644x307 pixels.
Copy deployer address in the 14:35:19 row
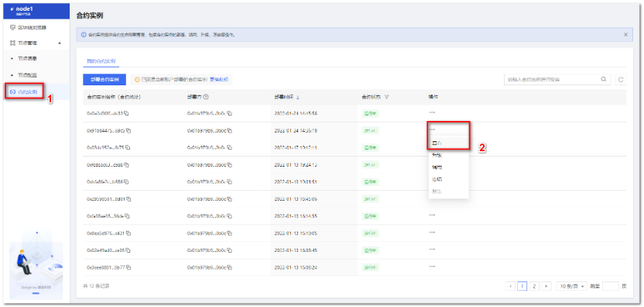coord(230,130)
